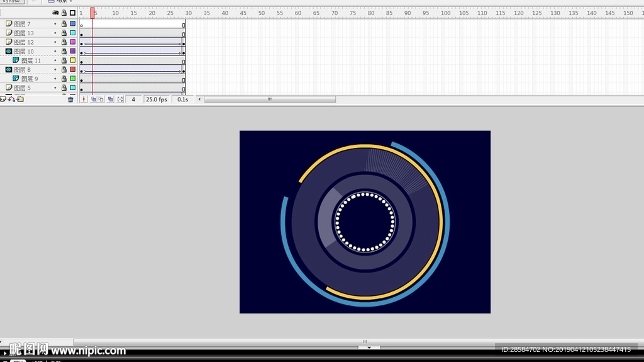Viewport: 644px width, 362px height.
Task: Click yellow outline swatch of 图层 11
Action: 73,60
